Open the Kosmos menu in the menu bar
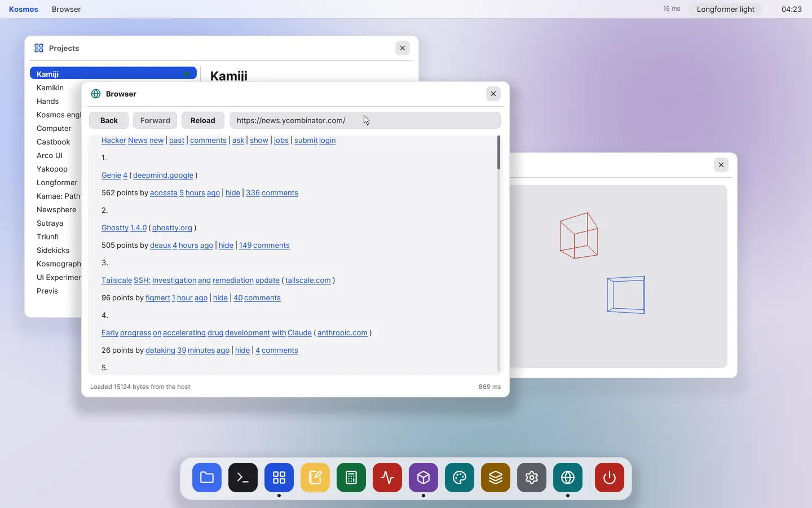This screenshot has height=508, width=812. pyautogui.click(x=24, y=9)
